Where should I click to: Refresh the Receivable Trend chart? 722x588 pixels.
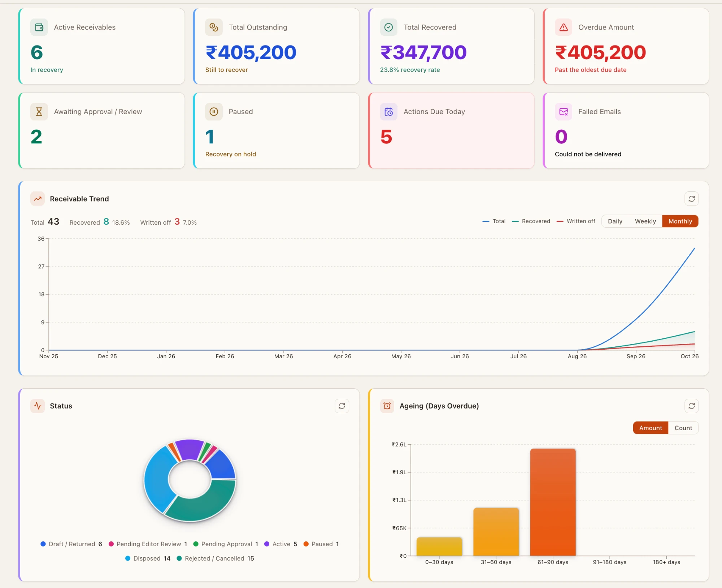[x=691, y=199]
